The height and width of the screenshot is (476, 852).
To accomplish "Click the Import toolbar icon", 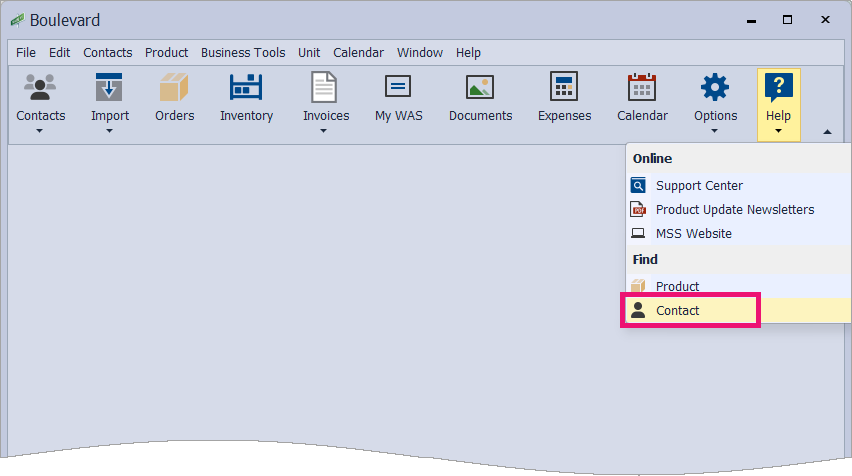I will 109,87.
